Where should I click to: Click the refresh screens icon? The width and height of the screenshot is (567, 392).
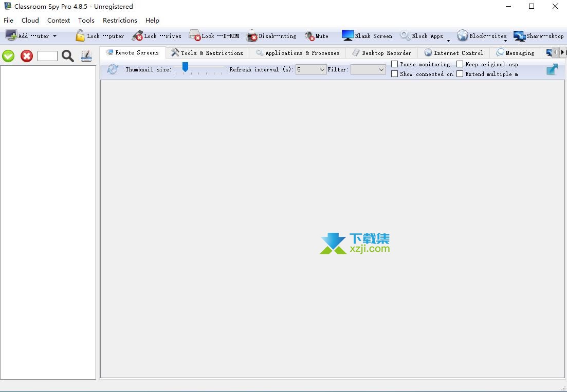coord(113,69)
